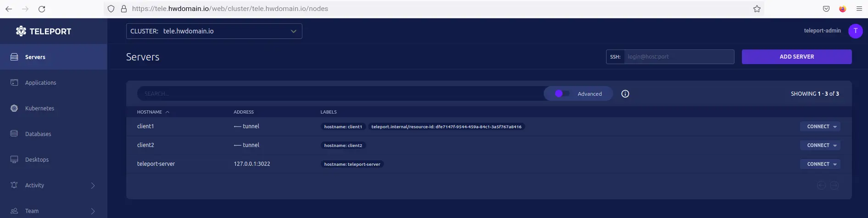Image resolution: width=868 pixels, height=218 pixels.
Task: Click the Kubernetes sidebar icon
Action: coord(14,108)
